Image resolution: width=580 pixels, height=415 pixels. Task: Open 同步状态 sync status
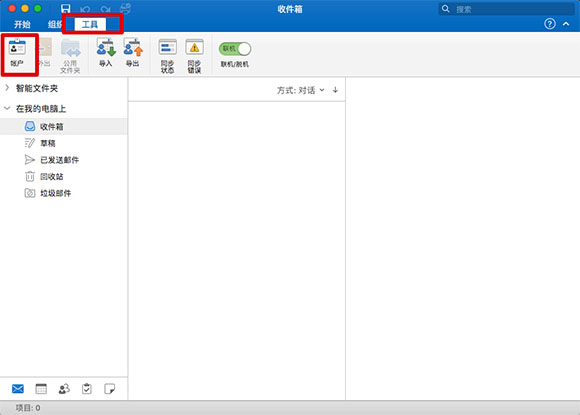pos(168,56)
